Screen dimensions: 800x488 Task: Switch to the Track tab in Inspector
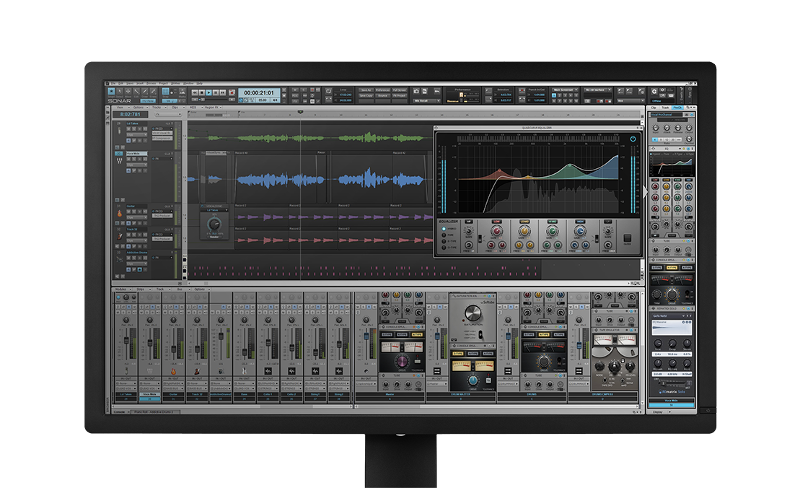(x=665, y=108)
